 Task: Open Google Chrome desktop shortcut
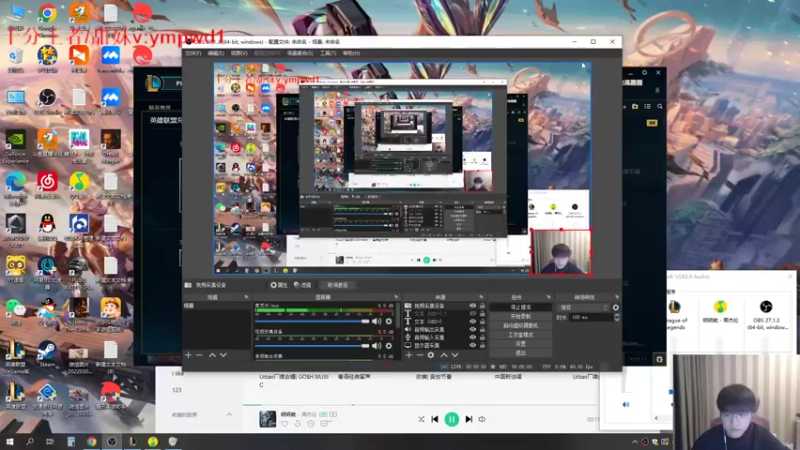pos(47,18)
